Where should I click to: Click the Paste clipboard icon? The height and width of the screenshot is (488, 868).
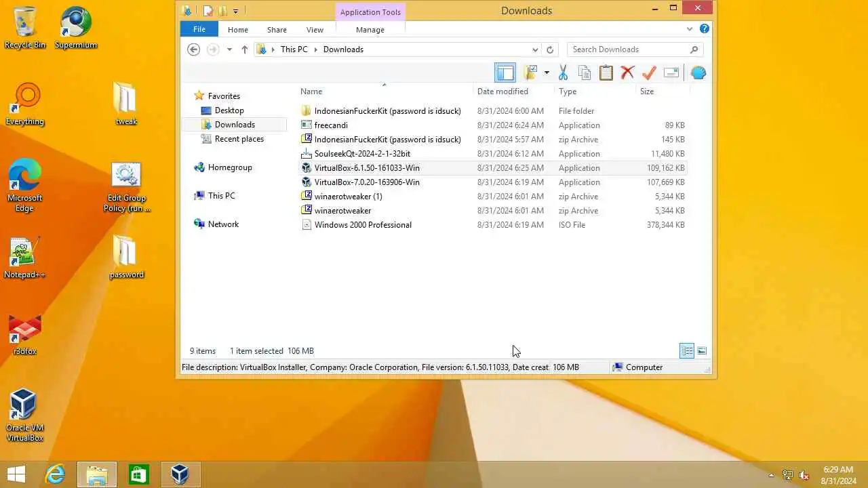click(606, 73)
